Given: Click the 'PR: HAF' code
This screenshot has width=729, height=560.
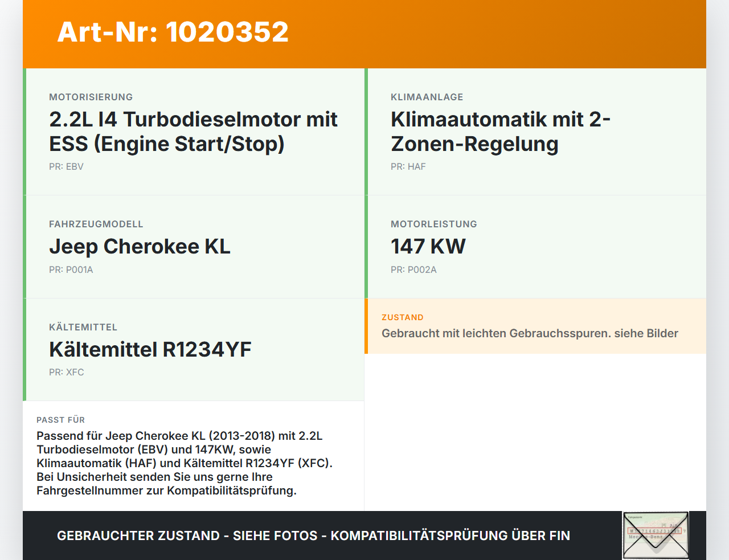Looking at the screenshot, I should pyautogui.click(x=408, y=166).
